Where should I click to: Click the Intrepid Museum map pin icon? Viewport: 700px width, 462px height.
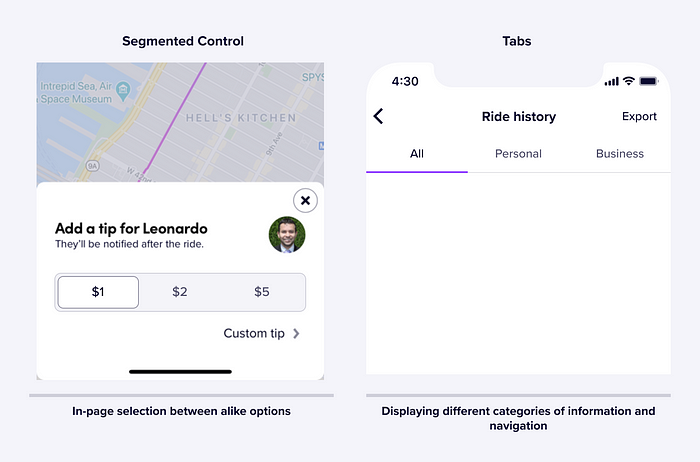pyautogui.click(x=123, y=91)
